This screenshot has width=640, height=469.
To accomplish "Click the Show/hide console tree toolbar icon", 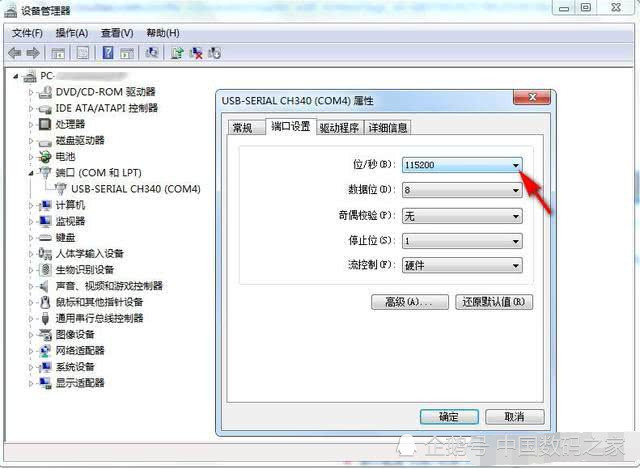I will pyautogui.click(x=58, y=53).
